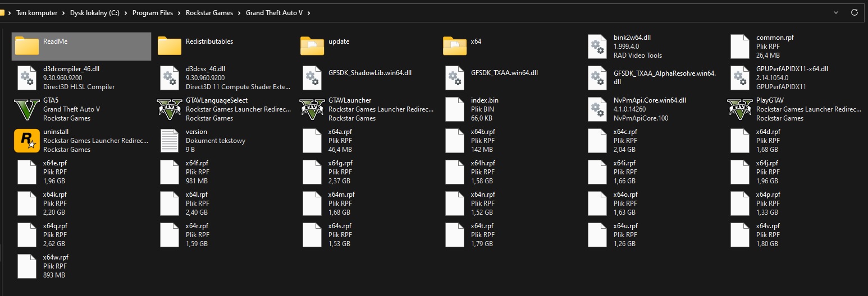Expand chevron after Program Files breadcrumb
This screenshot has width=868, height=296.
point(179,13)
